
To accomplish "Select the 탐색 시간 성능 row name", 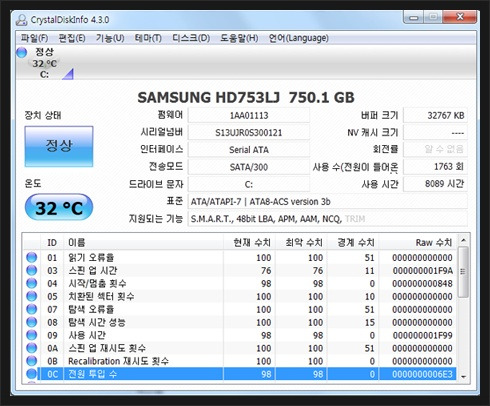I will pyautogui.click(x=97, y=322).
